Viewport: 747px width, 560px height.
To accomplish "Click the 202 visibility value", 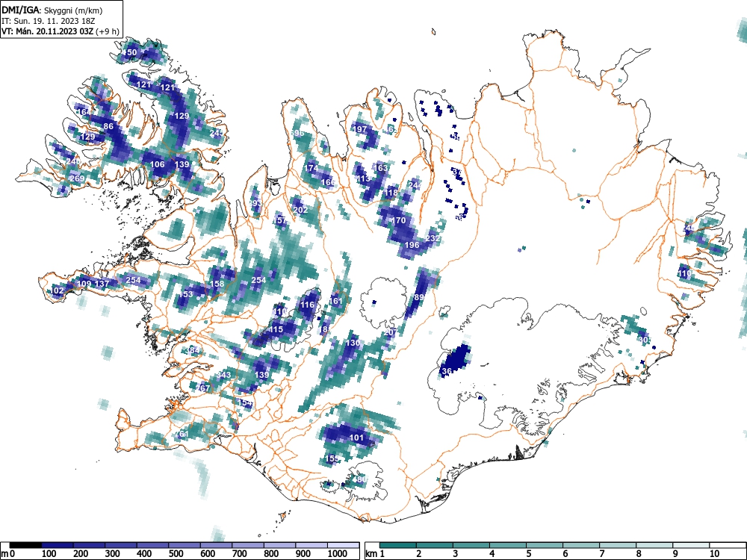I will tap(300, 210).
